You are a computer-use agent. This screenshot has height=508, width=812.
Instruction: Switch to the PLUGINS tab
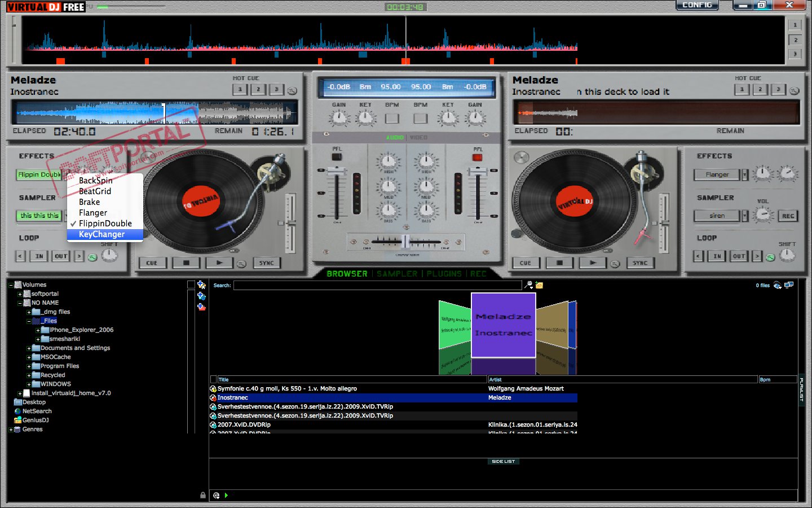click(x=444, y=274)
